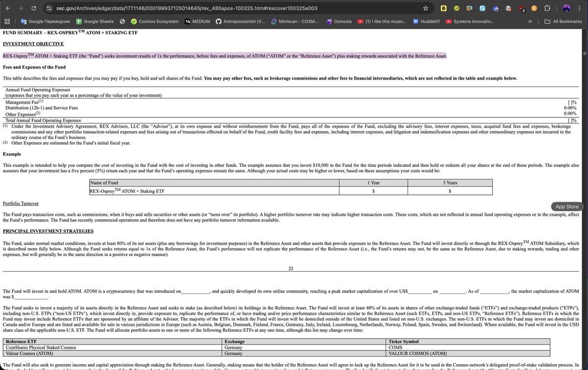
Task: Open the Y circle extension with red x
Action: click(x=509, y=8)
